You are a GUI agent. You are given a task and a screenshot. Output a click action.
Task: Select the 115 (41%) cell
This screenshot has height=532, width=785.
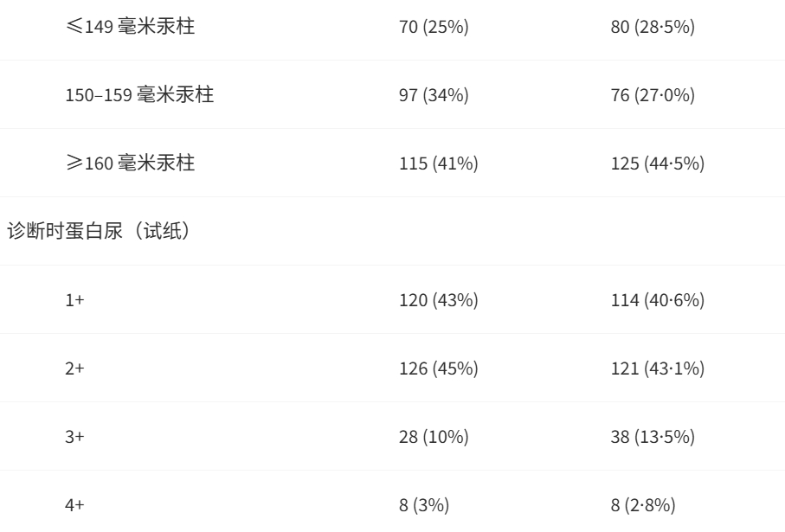point(439,163)
